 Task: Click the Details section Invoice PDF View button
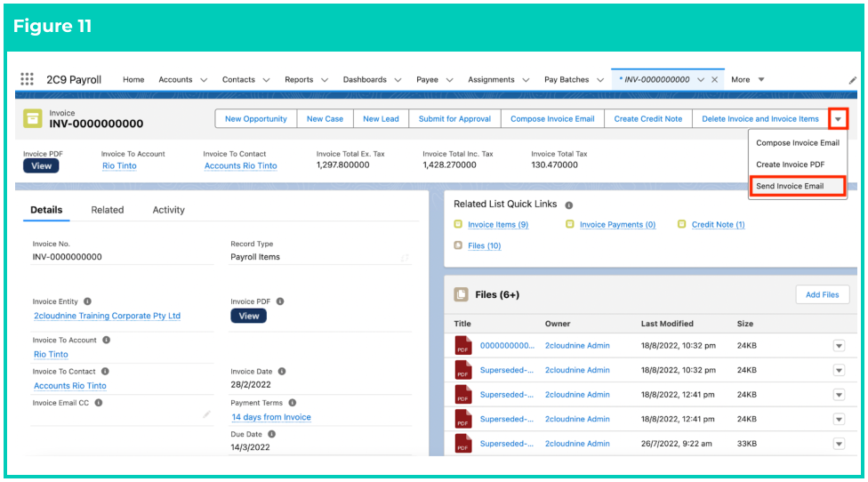coord(248,316)
